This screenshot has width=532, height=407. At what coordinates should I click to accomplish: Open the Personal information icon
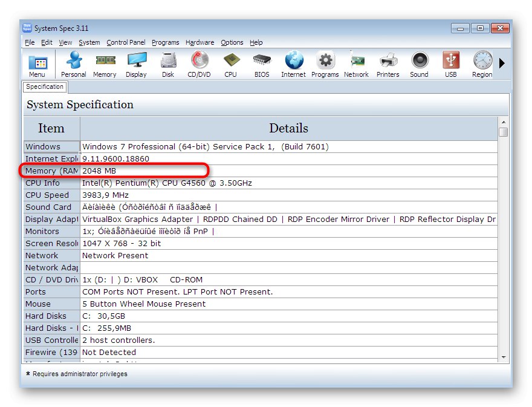pos(74,65)
